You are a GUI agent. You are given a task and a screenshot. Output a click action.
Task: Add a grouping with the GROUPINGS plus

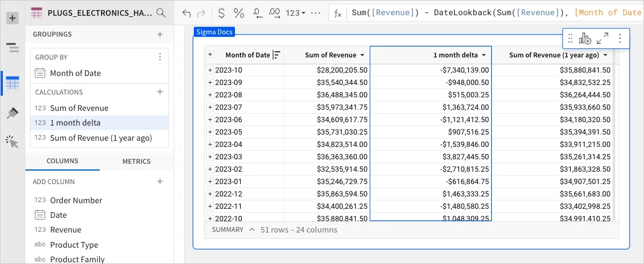click(x=160, y=34)
